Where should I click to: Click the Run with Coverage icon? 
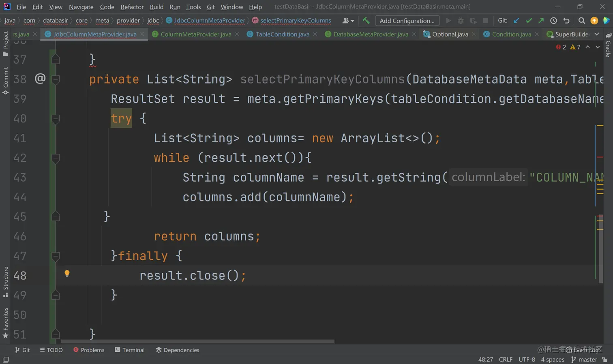(x=473, y=21)
